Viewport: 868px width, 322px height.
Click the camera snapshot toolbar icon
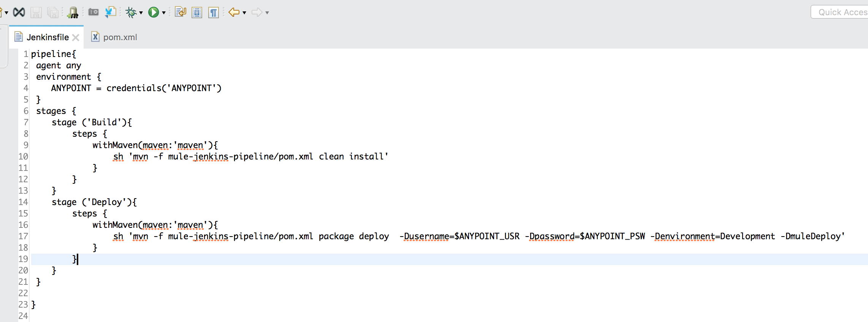pos(93,13)
